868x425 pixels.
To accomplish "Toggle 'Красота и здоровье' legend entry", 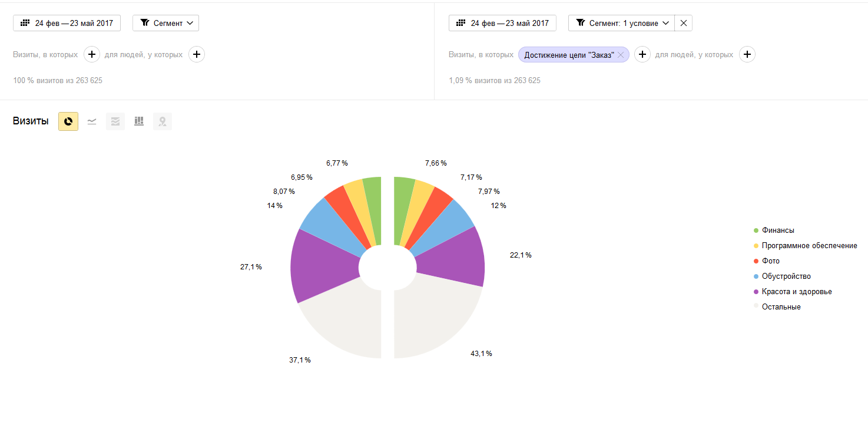I will coord(796,292).
